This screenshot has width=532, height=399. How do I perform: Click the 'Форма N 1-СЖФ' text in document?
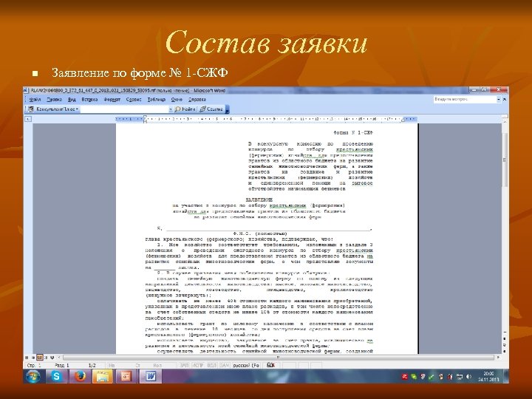coord(353,133)
